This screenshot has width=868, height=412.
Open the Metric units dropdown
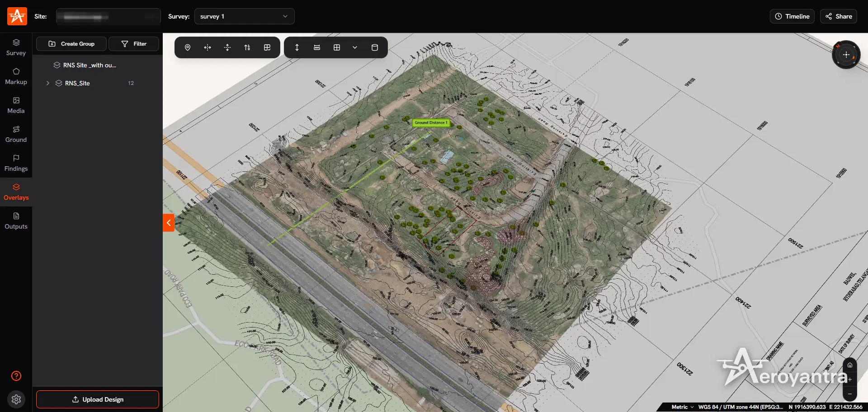[x=683, y=407]
